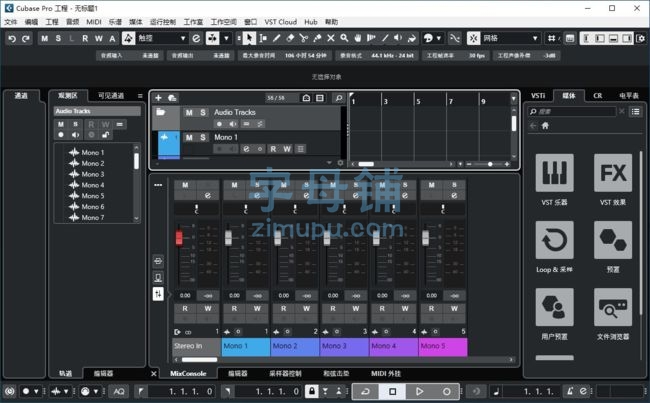Solo the Audio Tracks folder track
This screenshot has width=650, height=403.
pos(203,112)
